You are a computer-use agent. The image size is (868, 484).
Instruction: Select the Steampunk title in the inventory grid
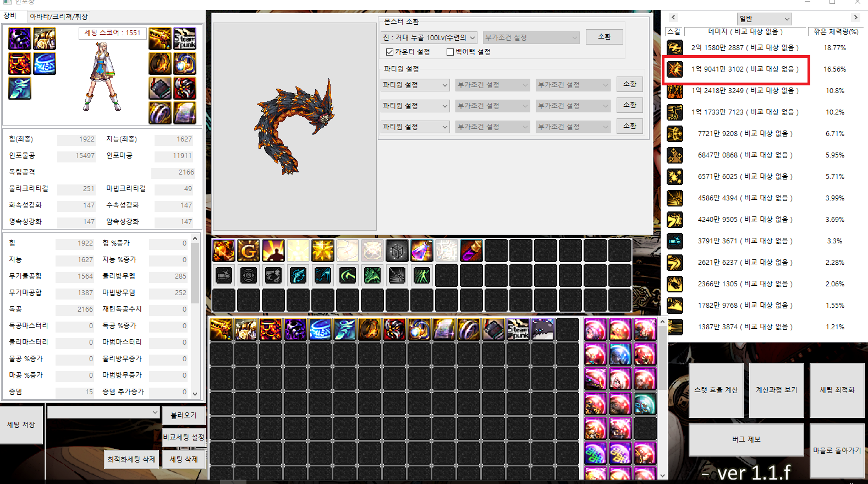pos(518,329)
